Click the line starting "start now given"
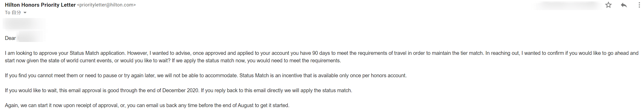 pos(173,61)
